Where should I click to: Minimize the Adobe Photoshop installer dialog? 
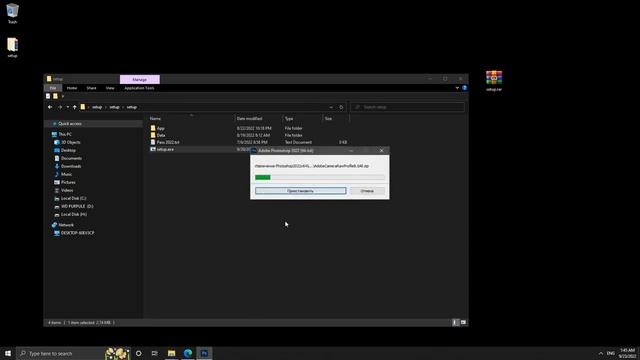351,151
